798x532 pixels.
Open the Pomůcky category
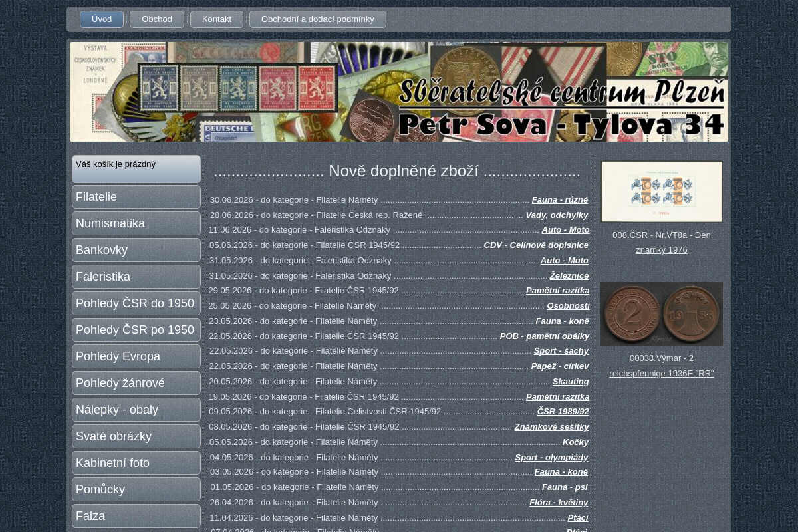(x=136, y=489)
